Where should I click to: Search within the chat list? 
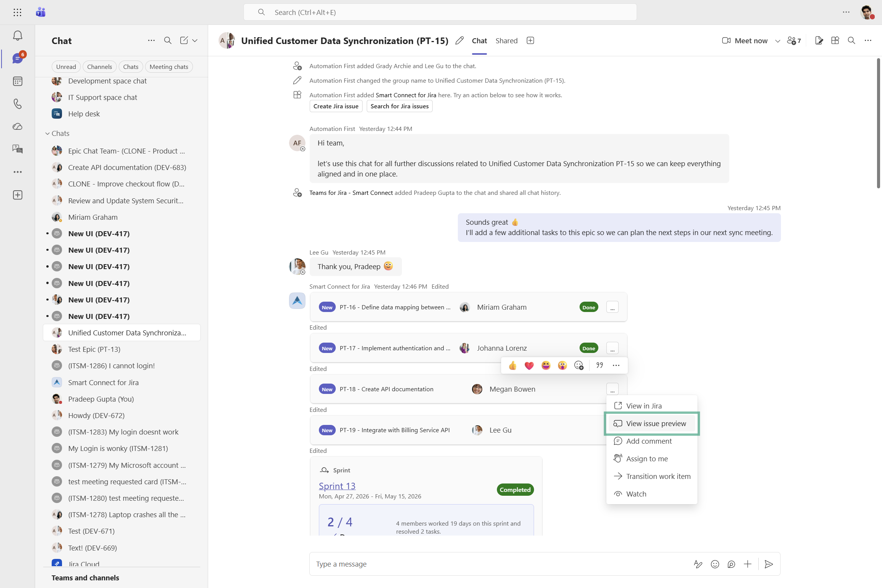[x=168, y=41]
